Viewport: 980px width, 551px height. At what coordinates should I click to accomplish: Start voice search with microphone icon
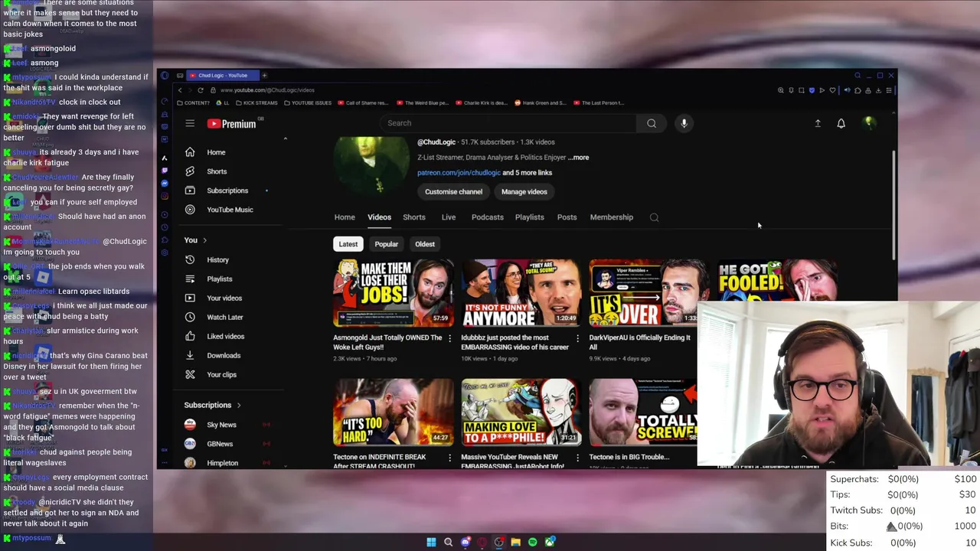684,123
